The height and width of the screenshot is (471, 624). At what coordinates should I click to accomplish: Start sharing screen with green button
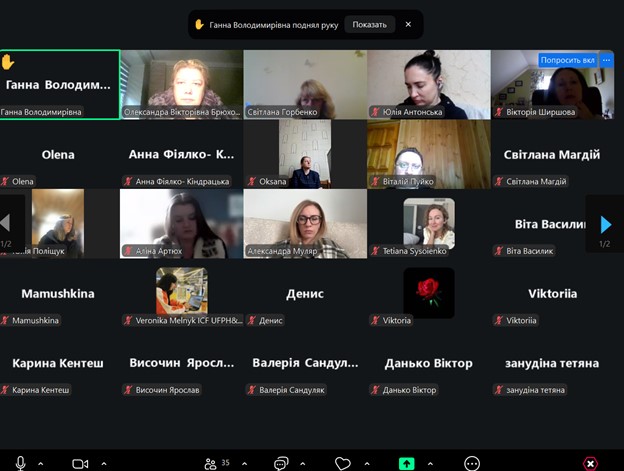406,463
